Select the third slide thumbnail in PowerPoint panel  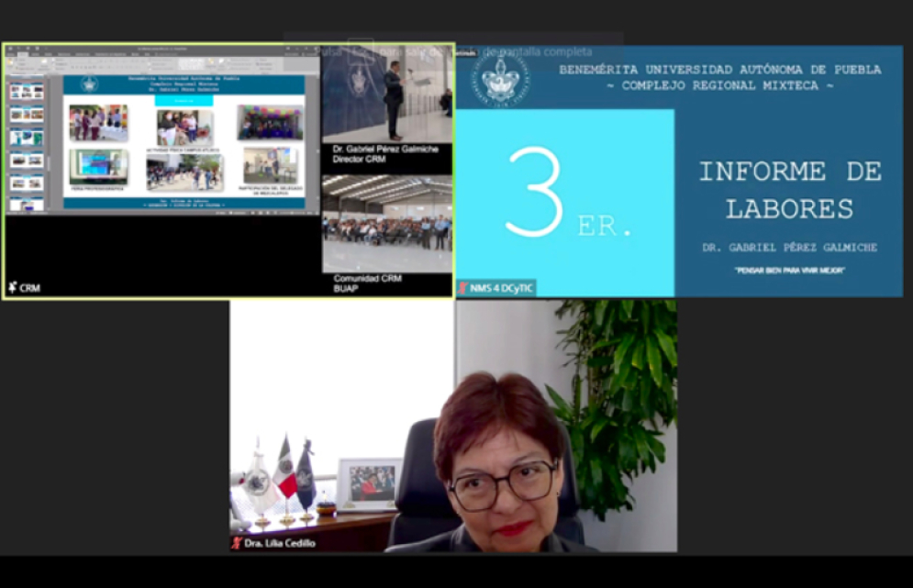pos(27,138)
